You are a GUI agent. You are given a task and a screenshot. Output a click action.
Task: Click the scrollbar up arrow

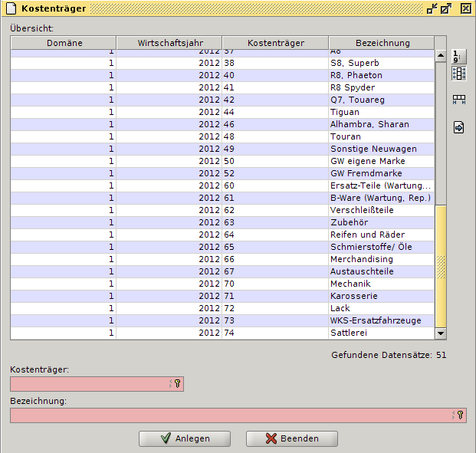point(441,56)
